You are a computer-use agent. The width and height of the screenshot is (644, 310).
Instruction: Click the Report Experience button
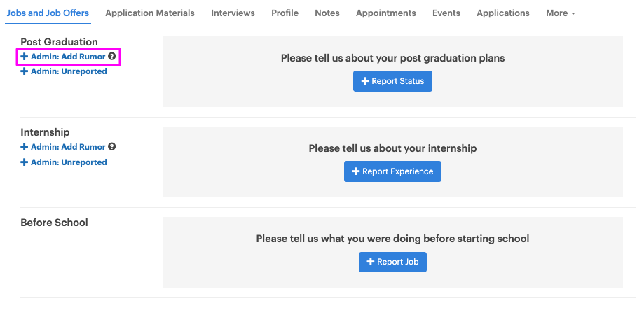[392, 171]
